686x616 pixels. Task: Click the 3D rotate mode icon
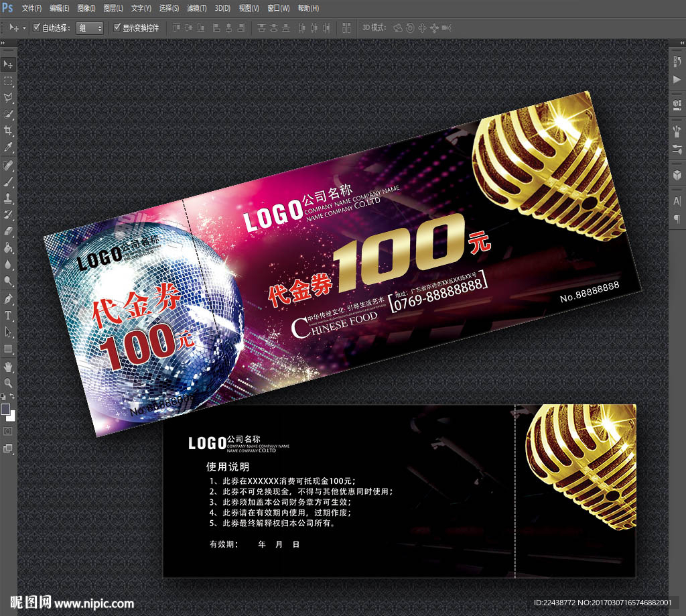click(398, 28)
